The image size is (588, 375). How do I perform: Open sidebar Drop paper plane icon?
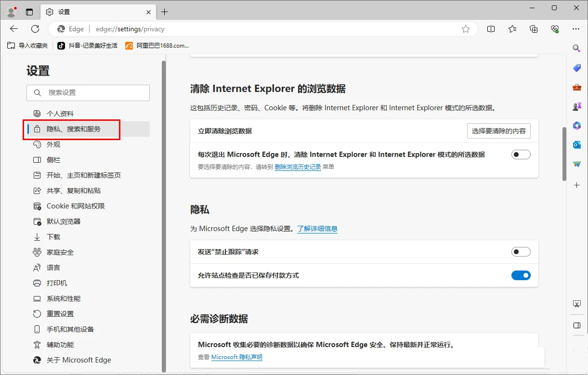coord(576,164)
